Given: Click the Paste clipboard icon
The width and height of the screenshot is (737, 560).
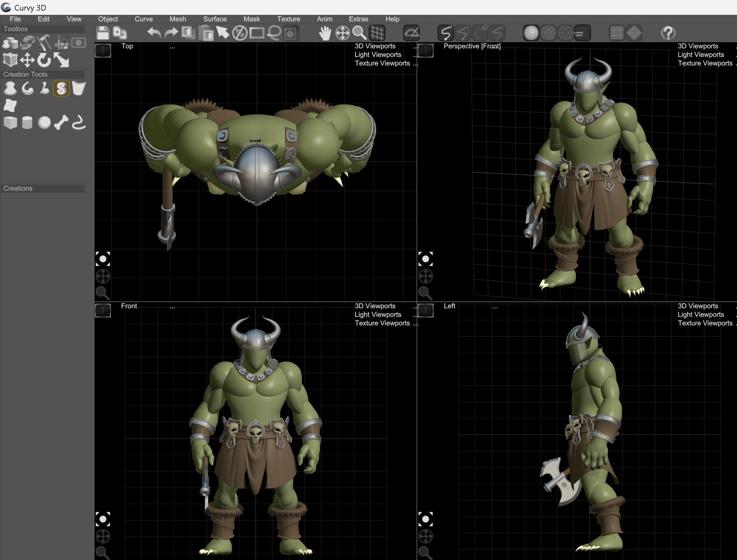Looking at the screenshot, I should 206,33.
